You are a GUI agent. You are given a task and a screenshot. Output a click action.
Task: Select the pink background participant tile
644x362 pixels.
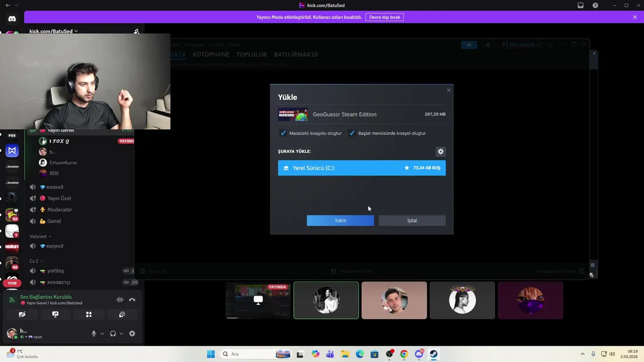[x=394, y=300]
